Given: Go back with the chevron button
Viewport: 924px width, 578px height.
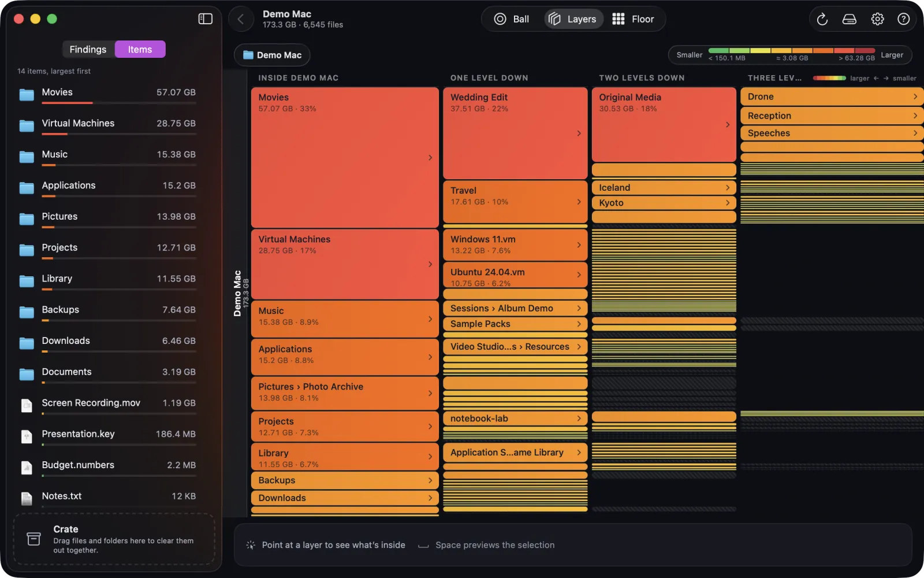Looking at the screenshot, I should click(x=241, y=19).
